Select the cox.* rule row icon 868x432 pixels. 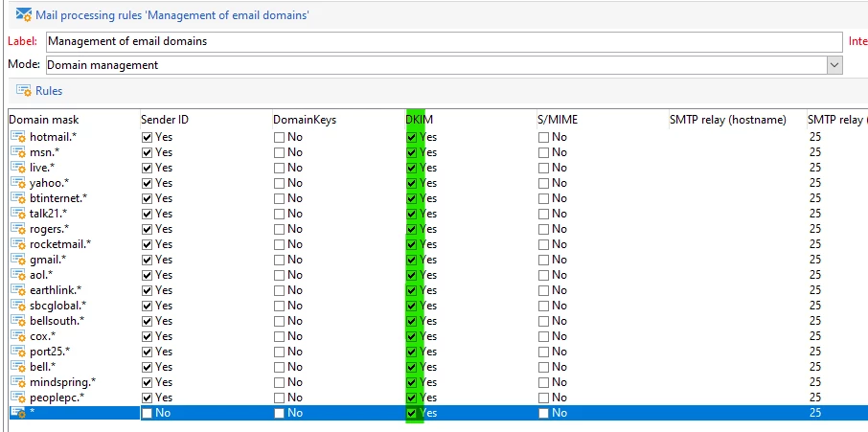coord(18,336)
